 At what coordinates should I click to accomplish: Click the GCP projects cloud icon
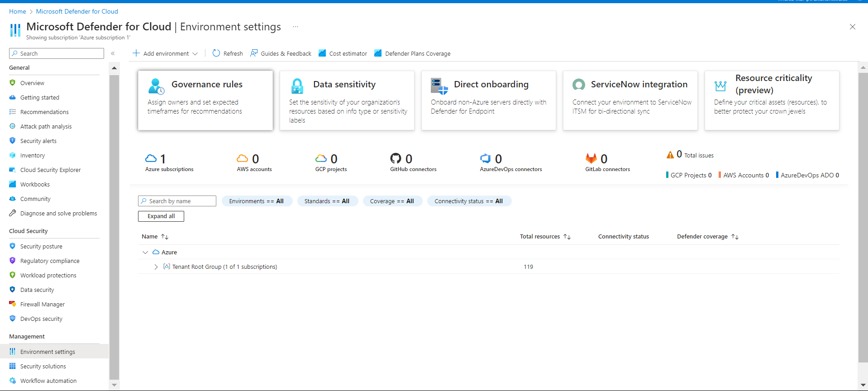tap(321, 158)
